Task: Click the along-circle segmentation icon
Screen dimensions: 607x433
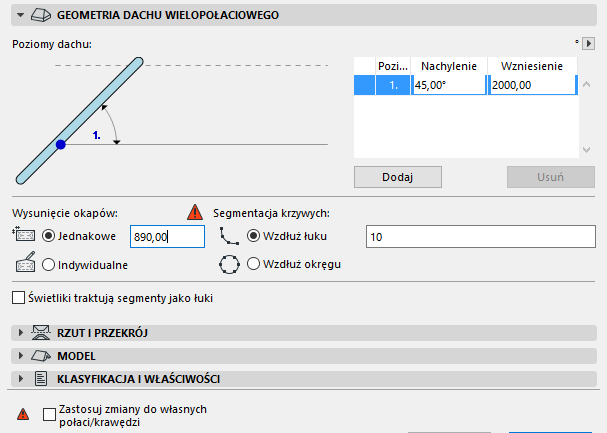Action: click(x=229, y=265)
